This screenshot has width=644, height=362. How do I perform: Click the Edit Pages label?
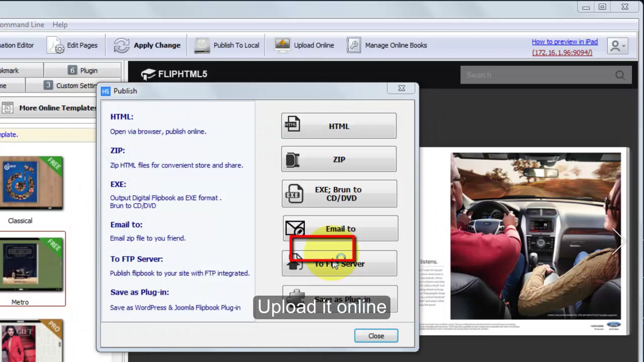click(82, 45)
